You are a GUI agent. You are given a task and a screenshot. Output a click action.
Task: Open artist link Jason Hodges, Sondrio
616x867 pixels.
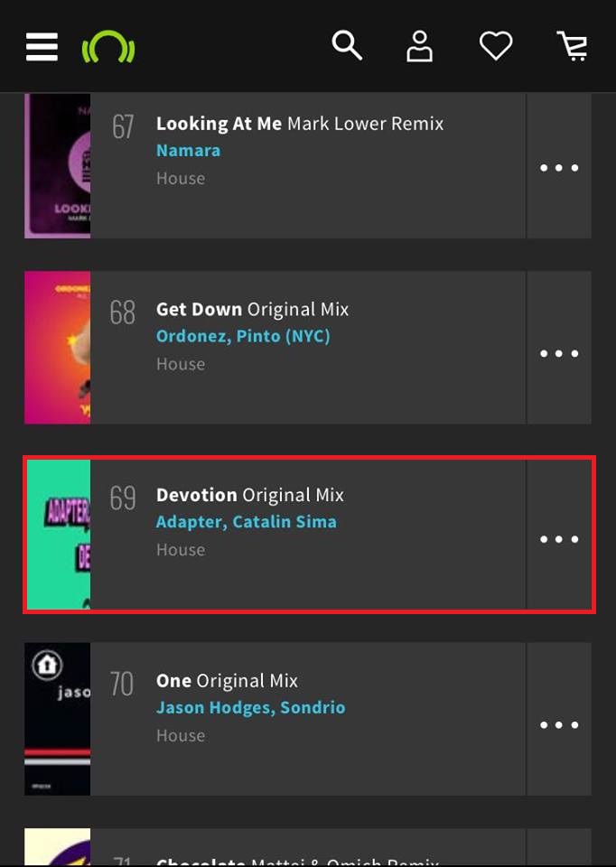coord(250,707)
